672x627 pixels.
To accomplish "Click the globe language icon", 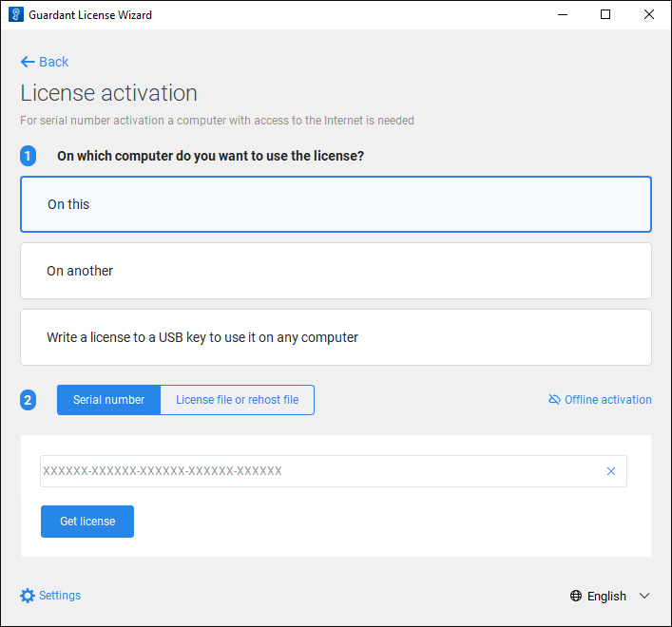I will click(576, 597).
